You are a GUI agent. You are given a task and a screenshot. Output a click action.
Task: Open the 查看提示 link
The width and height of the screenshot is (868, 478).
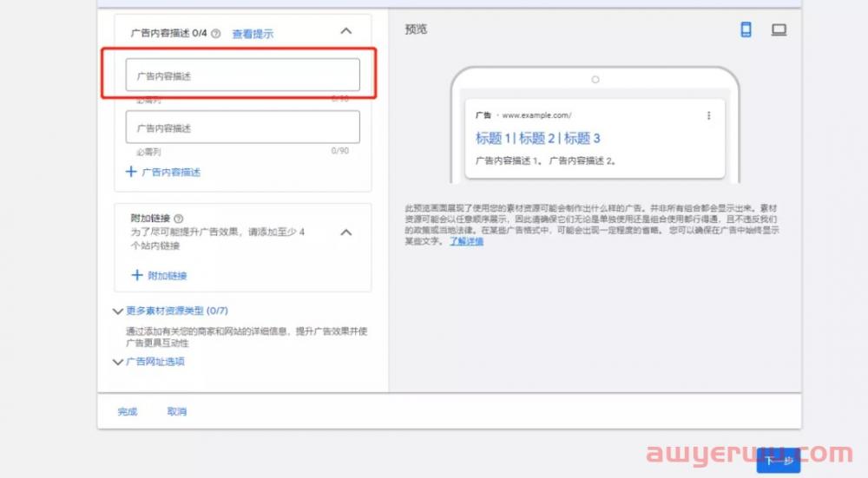(253, 34)
